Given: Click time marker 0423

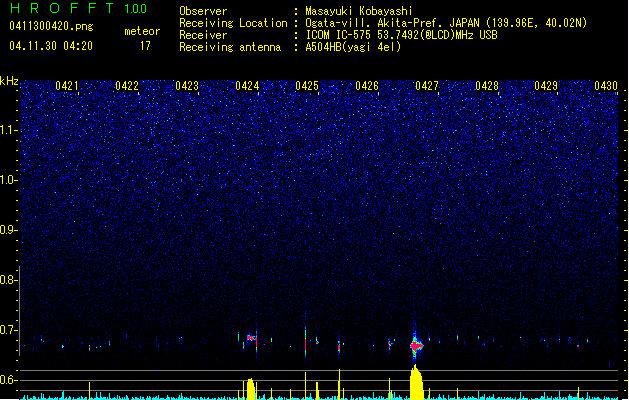Looking at the screenshot, I should (187, 86).
